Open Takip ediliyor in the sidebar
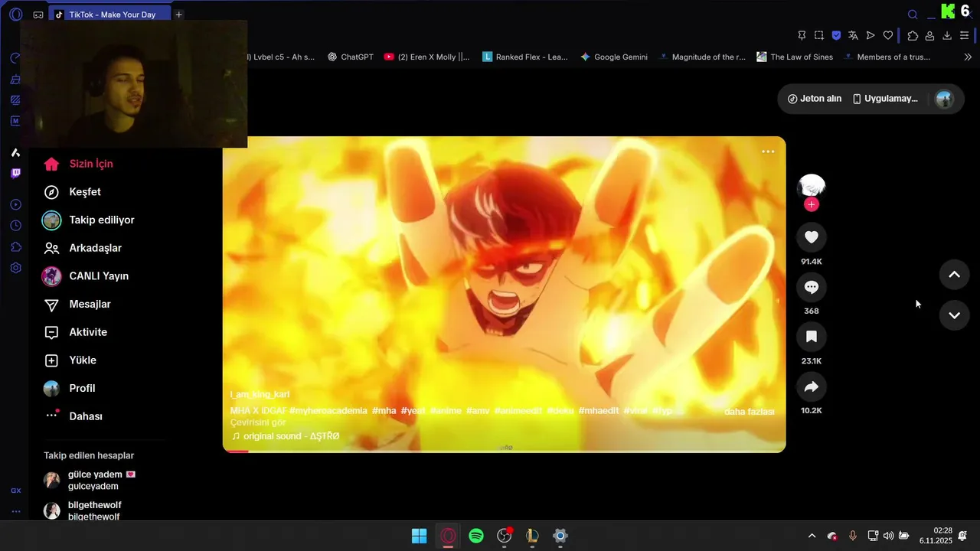The width and height of the screenshot is (980, 551). 89,220
